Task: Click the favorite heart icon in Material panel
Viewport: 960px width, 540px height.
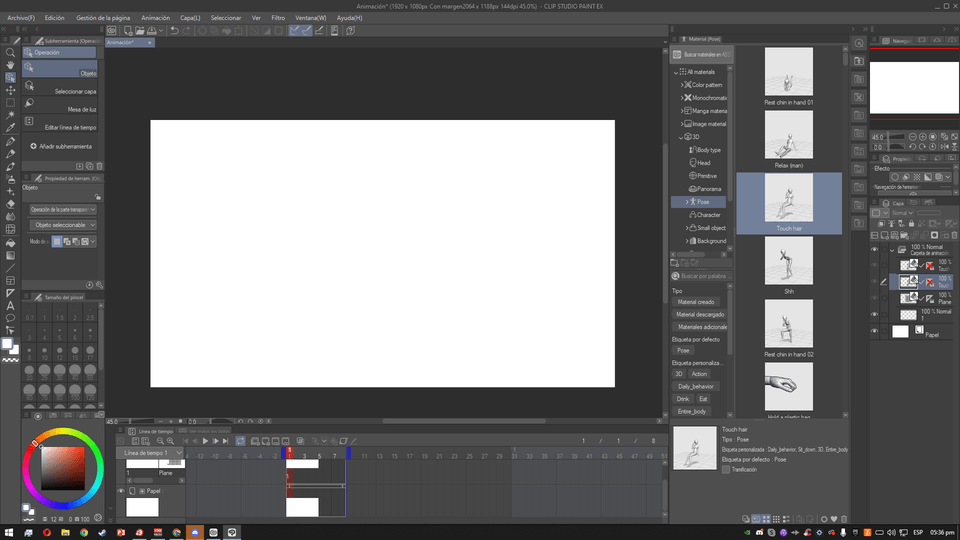Action: pos(834,519)
